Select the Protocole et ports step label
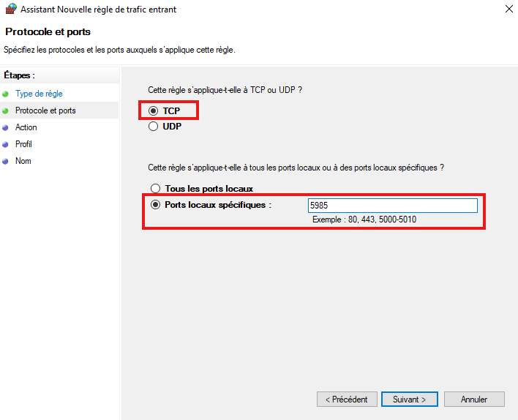 pos(45,110)
